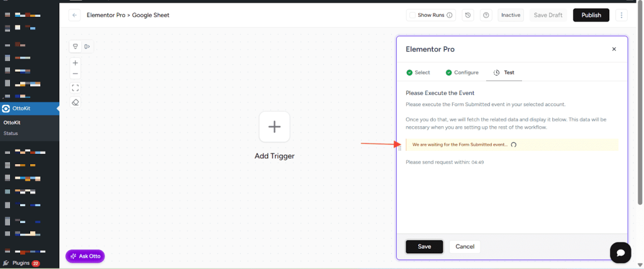
Task: Click the fit-to-screen canvas icon
Action: coord(75,88)
